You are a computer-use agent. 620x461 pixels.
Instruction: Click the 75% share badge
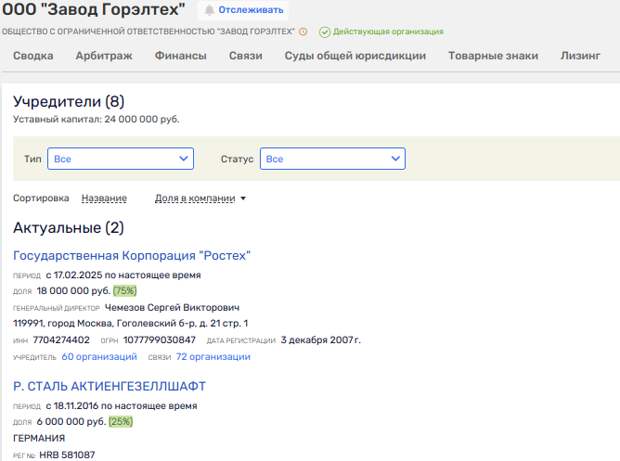(x=125, y=291)
